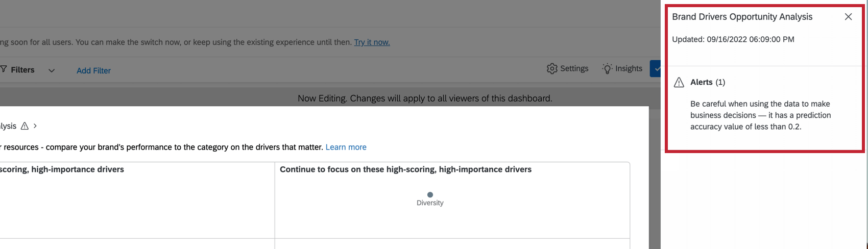The image size is (868, 249).
Task: Click the Diversity label under the data point
Action: click(430, 203)
